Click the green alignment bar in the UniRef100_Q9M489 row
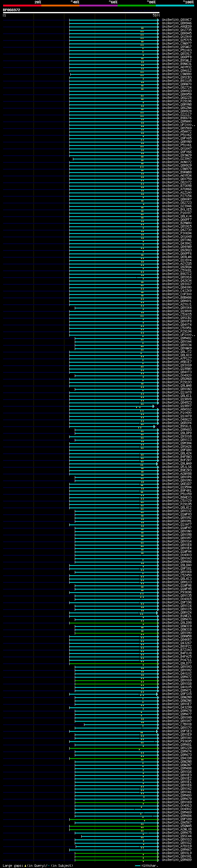The image size is (197, 868). pyautogui.click(x=117, y=860)
